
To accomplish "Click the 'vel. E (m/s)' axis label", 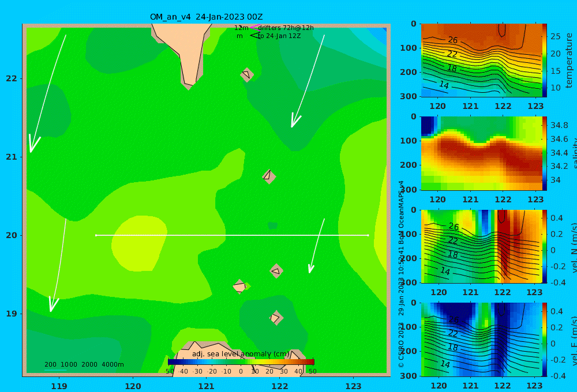I will (x=574, y=341).
